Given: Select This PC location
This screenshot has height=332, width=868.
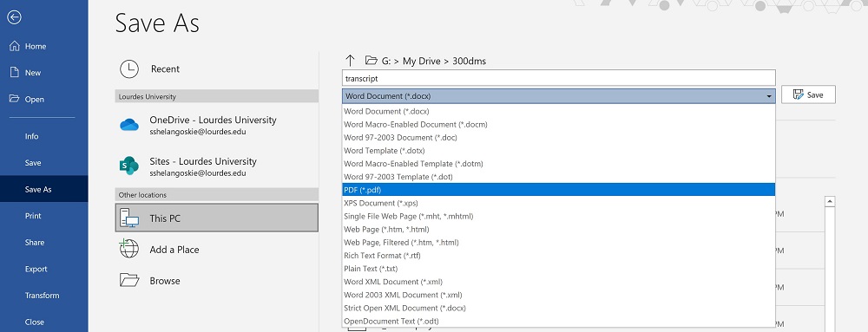Looking at the screenshot, I should (x=217, y=218).
